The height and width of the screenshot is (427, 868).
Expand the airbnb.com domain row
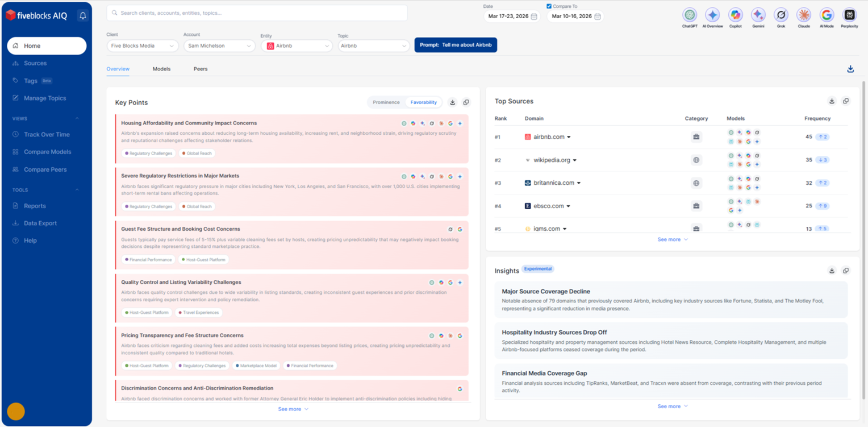click(569, 137)
